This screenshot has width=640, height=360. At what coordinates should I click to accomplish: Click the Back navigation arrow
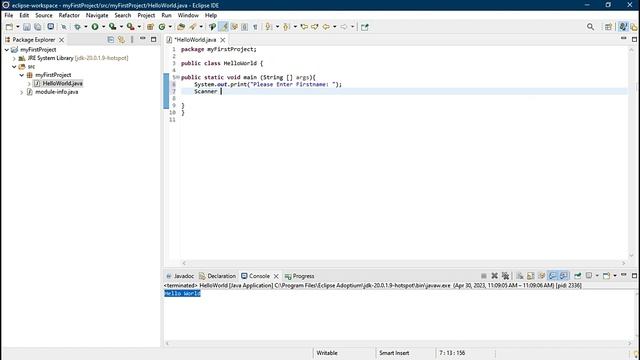(326, 27)
